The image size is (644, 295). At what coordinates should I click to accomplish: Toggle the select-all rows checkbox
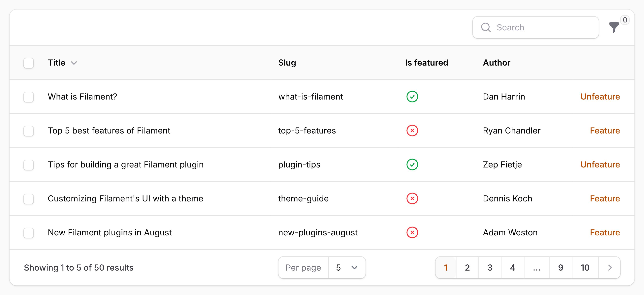28,63
